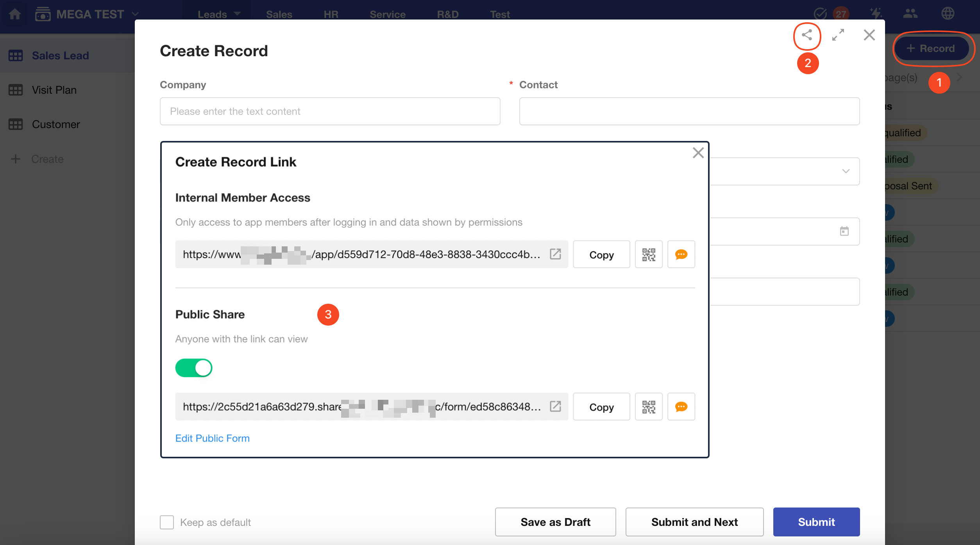Show QR code for public share link
Viewport: 980px width, 545px height.
[x=649, y=407]
